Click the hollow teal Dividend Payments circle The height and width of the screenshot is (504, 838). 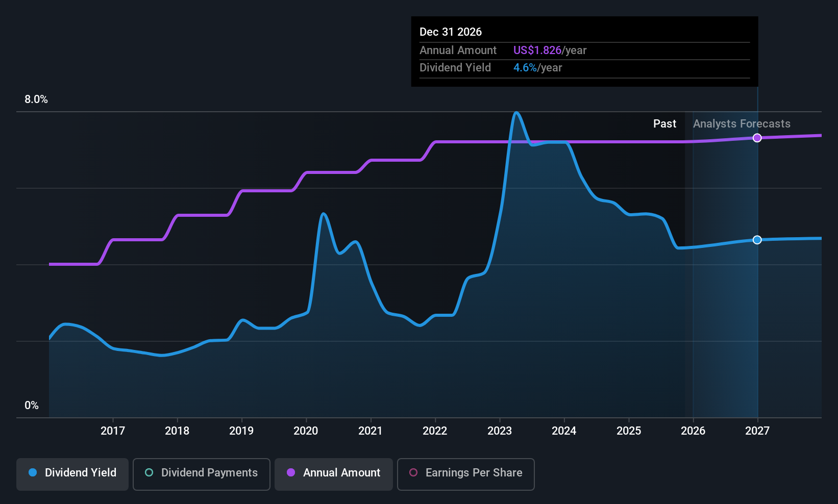149,473
